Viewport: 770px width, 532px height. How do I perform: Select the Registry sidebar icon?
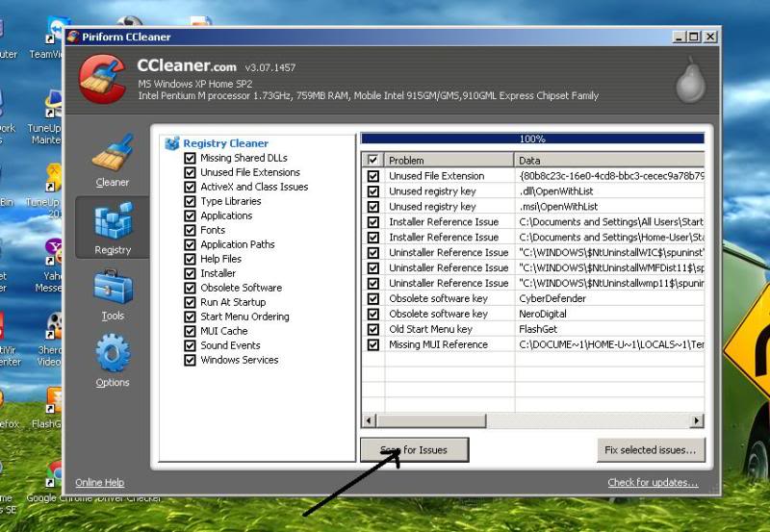point(113,222)
